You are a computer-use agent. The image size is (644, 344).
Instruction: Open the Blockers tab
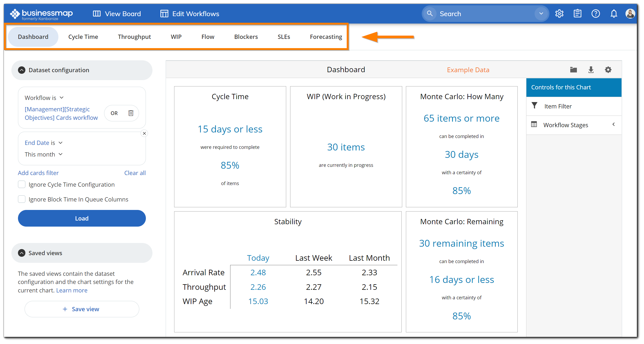pyautogui.click(x=246, y=37)
